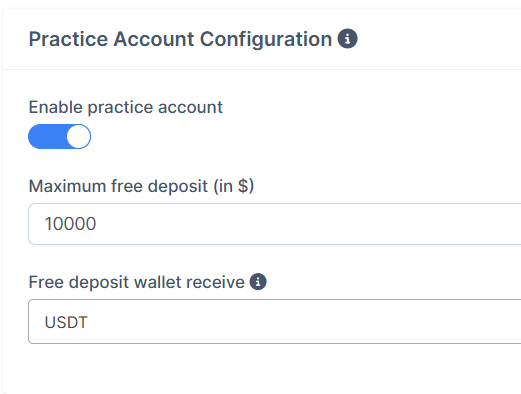
Task: Click info icon next to Free deposit wallet receive
Action: [258, 282]
